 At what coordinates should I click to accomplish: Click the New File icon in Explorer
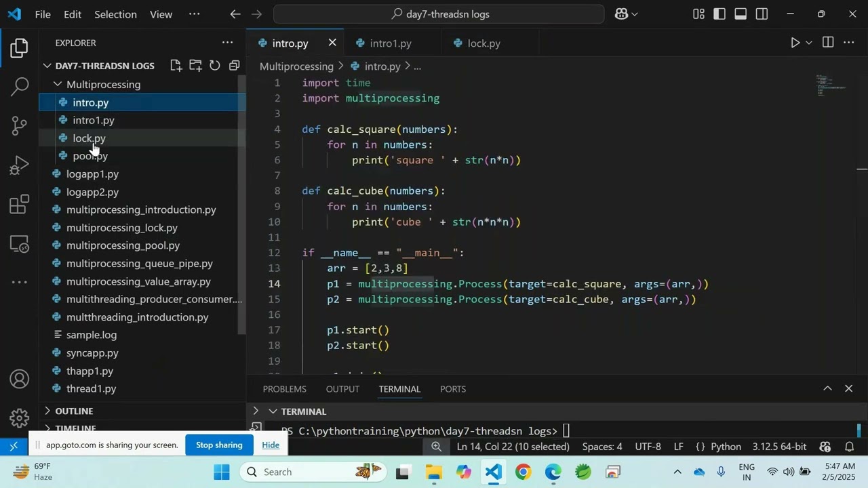click(176, 66)
